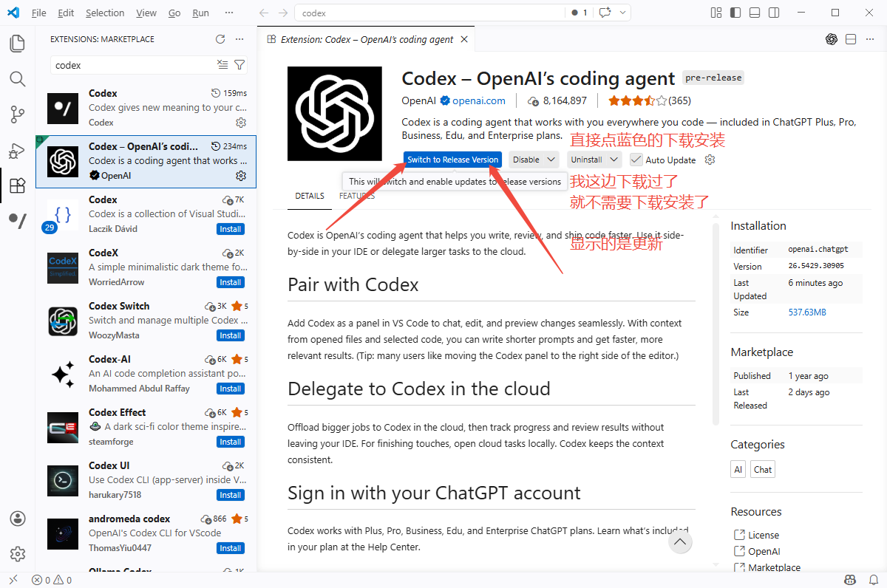The image size is (887, 588).
Task: Install the Codex Effect extension
Action: click(x=231, y=442)
